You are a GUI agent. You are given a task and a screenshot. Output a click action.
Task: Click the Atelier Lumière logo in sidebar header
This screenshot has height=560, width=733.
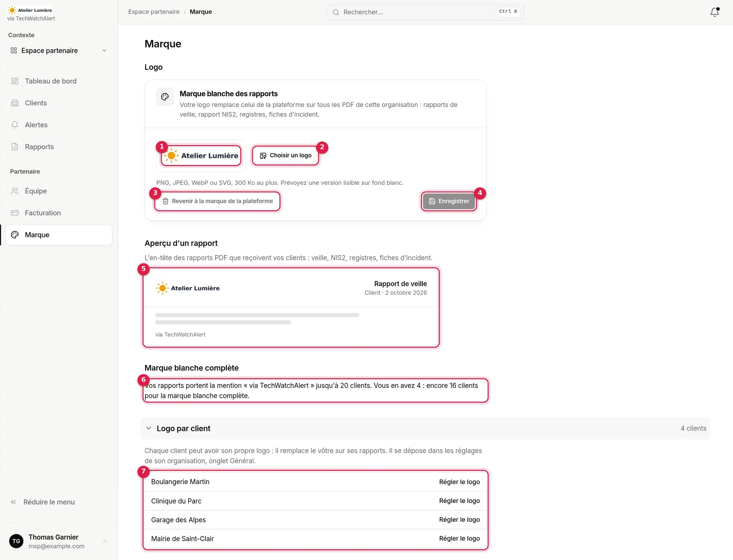click(x=30, y=10)
